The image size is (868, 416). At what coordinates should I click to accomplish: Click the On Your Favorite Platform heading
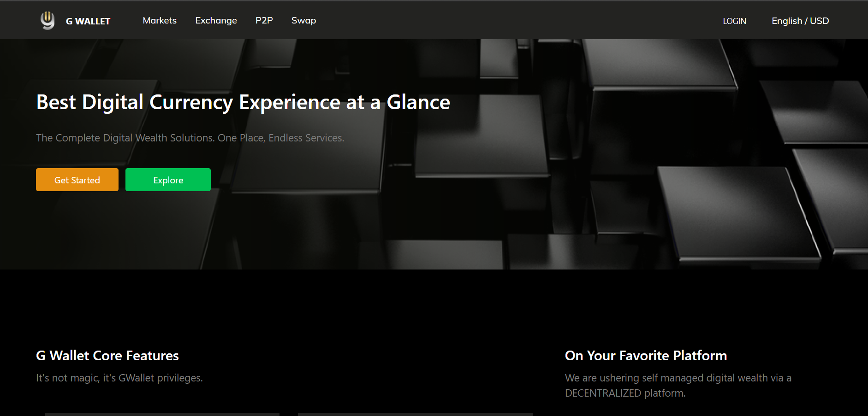pyautogui.click(x=646, y=356)
